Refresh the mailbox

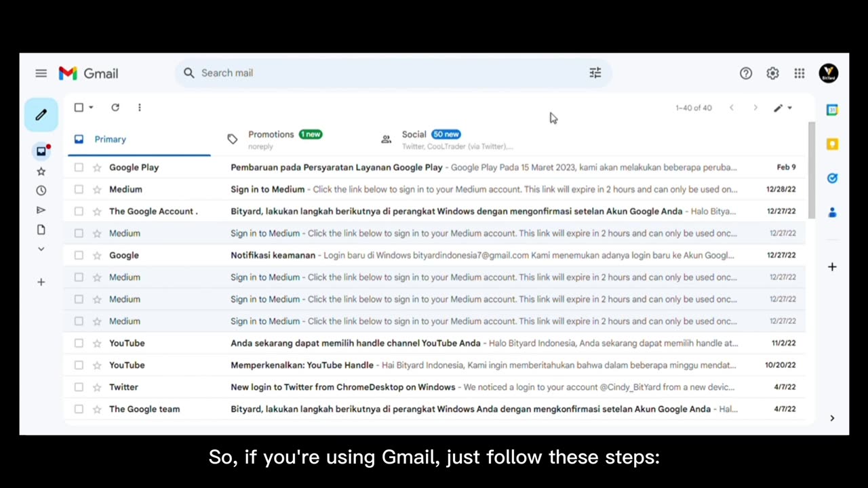tap(115, 107)
